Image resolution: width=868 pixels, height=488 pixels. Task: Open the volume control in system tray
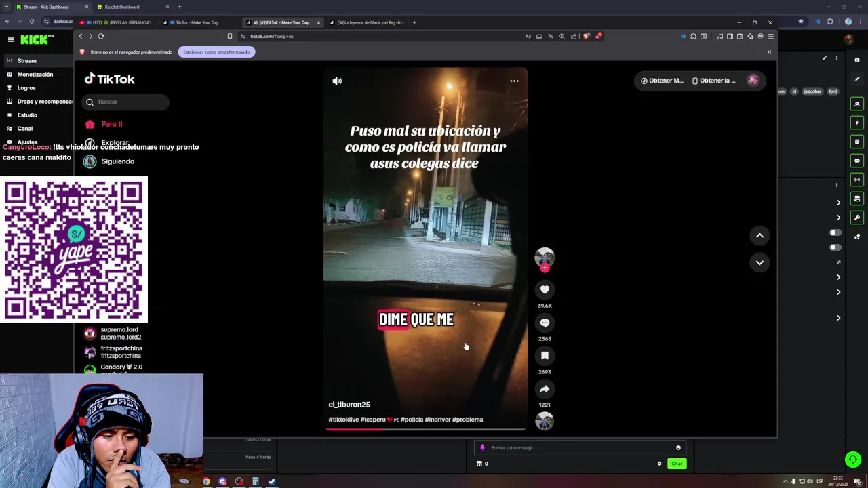point(810,481)
